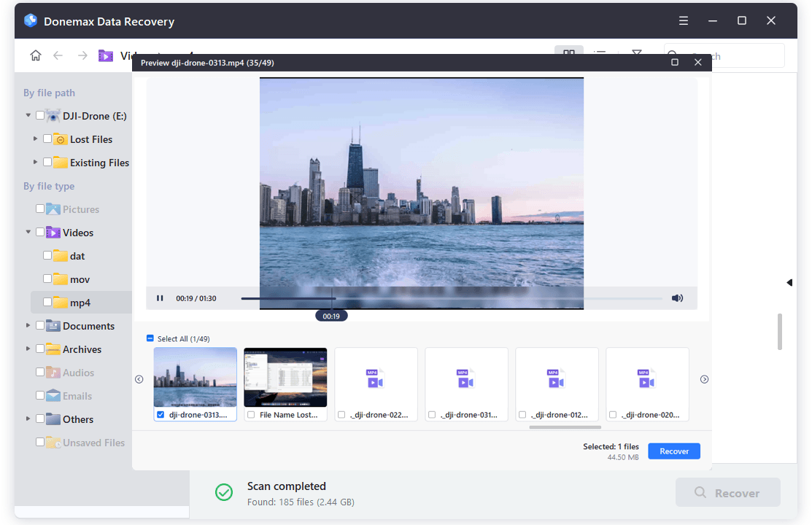The image size is (812, 525).
Task: Select the File Name Lost thumbnail
Action: click(x=285, y=377)
